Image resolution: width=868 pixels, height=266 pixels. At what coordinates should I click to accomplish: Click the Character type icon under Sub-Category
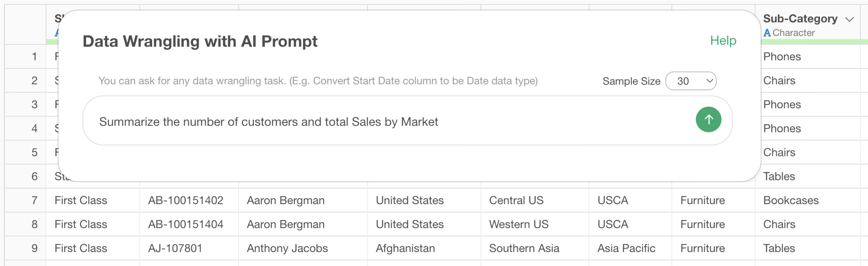(767, 33)
